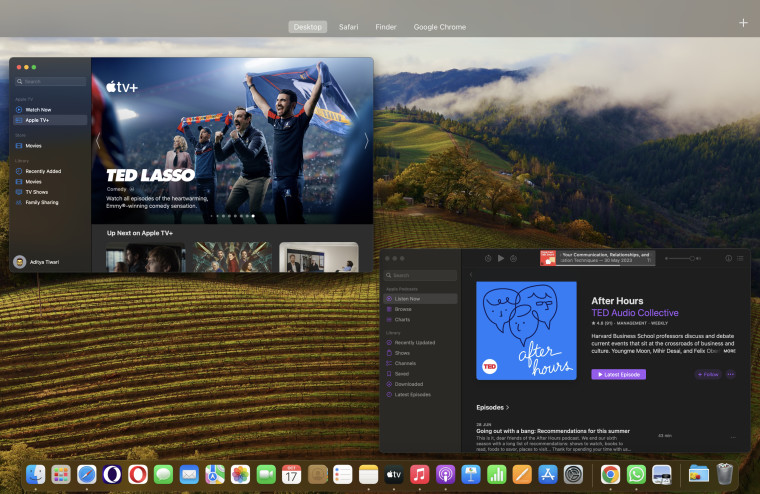Image resolution: width=760 pixels, height=494 pixels.
Task: Adjust the Podcasts volume slider
Action: click(x=681, y=258)
